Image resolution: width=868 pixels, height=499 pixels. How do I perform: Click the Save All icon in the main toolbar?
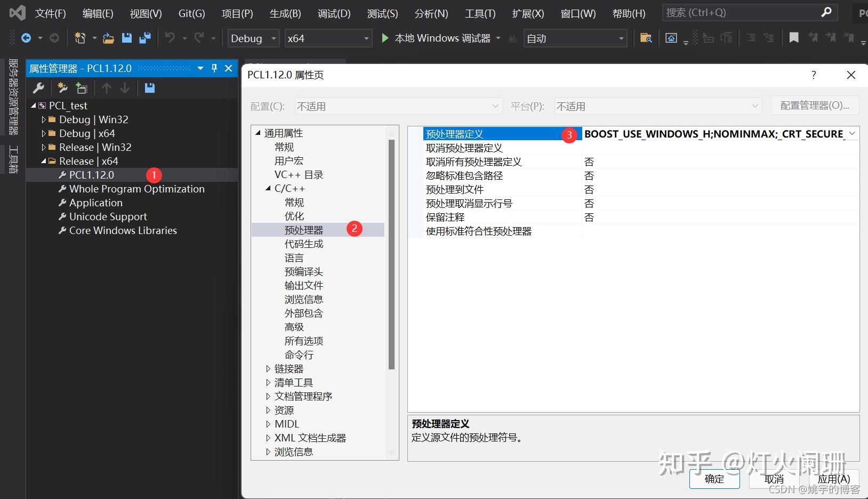click(x=144, y=38)
